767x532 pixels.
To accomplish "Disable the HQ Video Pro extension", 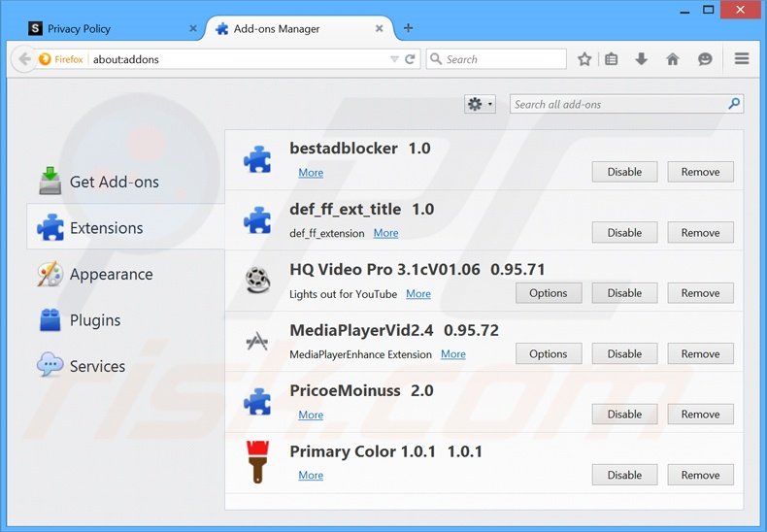I will (x=624, y=293).
